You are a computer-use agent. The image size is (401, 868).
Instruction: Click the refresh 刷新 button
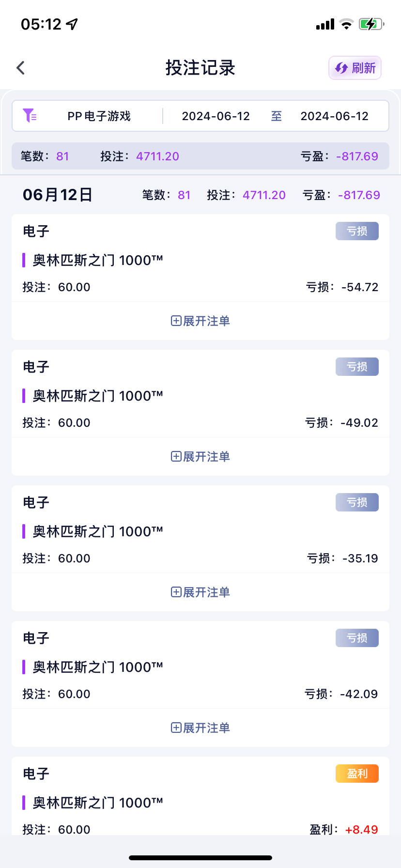[355, 68]
